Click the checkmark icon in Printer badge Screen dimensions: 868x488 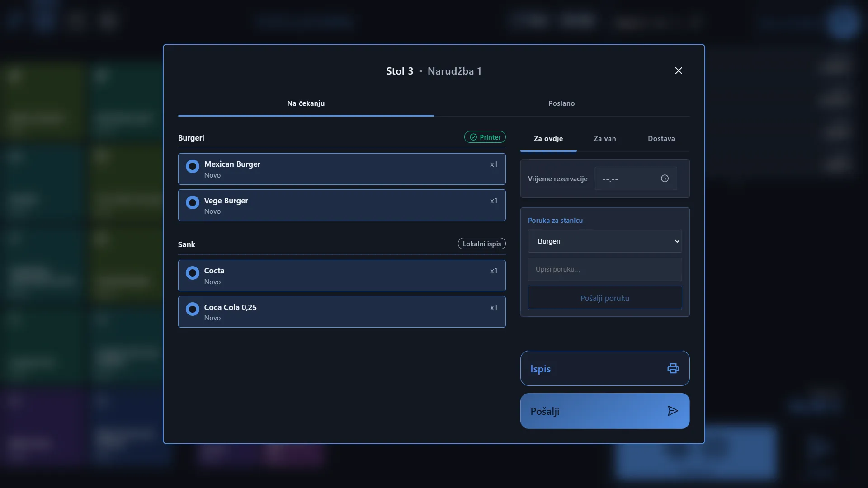click(473, 137)
